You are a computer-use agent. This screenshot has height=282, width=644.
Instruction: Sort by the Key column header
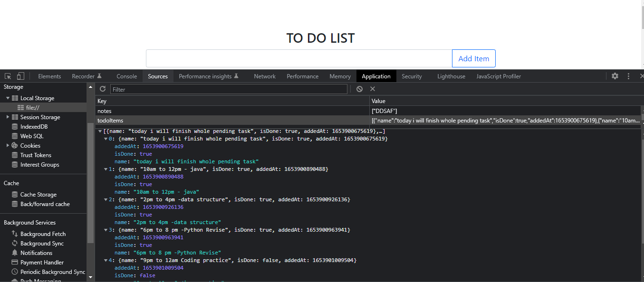pyautogui.click(x=232, y=101)
